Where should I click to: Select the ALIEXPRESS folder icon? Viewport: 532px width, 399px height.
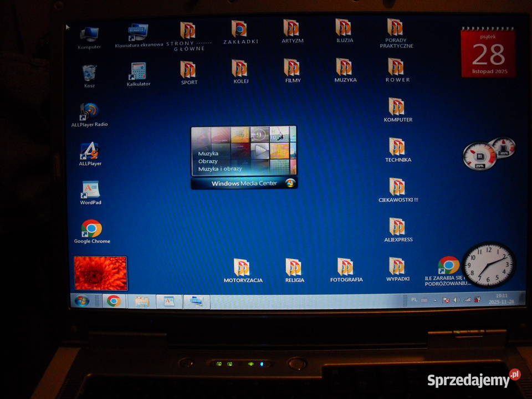coord(397,227)
